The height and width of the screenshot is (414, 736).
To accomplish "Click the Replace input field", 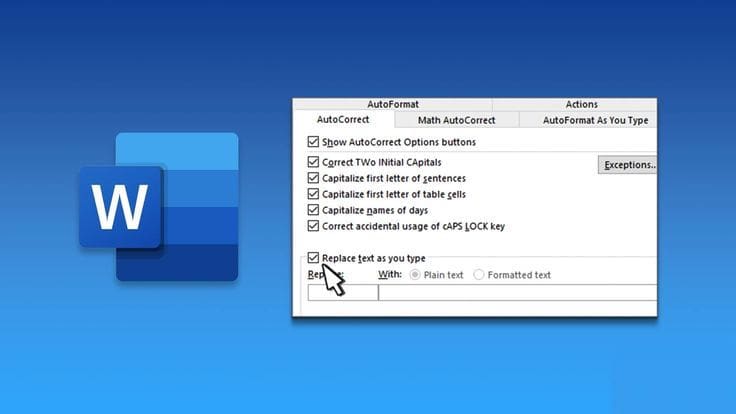I will (x=343, y=292).
